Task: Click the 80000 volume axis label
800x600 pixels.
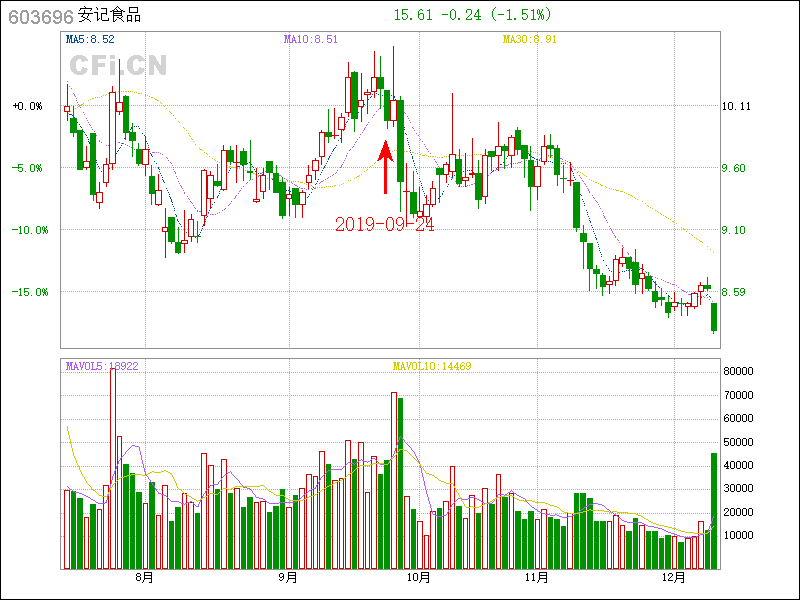Action: click(738, 371)
